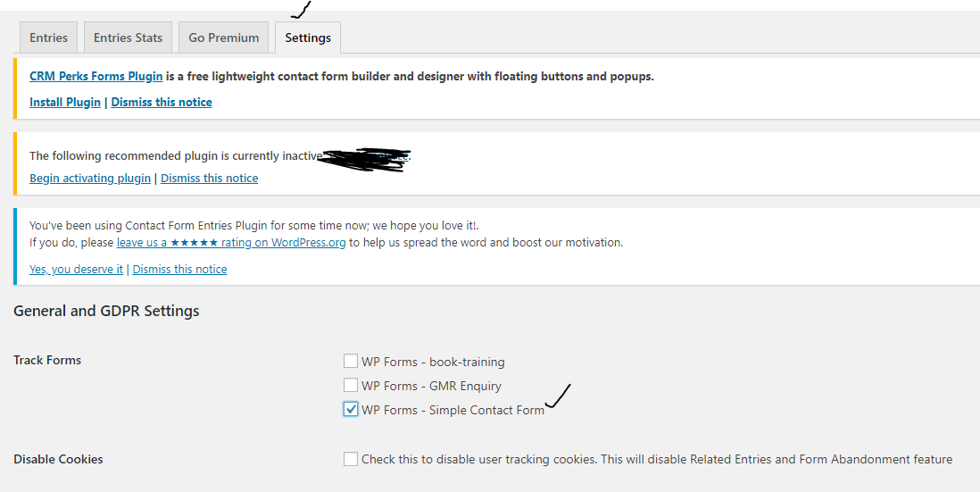Switch to the Entries Stats tab
Viewport: 980px width, 492px height.
[x=129, y=38]
